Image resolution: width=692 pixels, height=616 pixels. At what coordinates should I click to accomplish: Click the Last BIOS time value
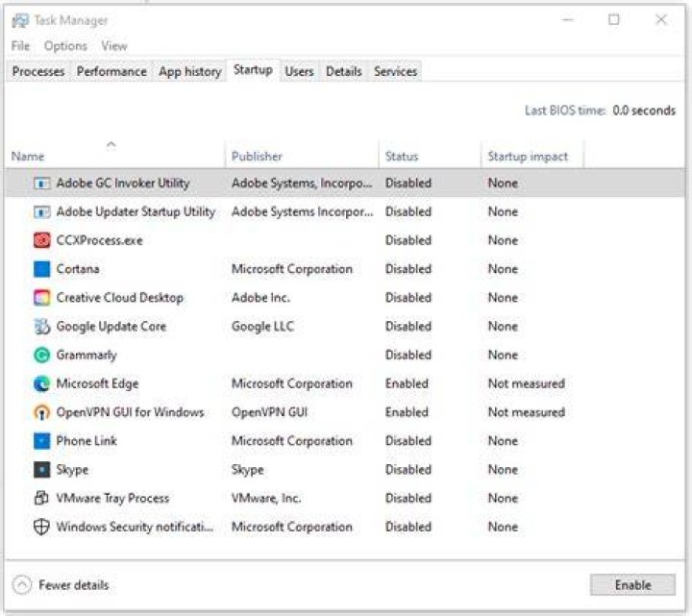644,111
